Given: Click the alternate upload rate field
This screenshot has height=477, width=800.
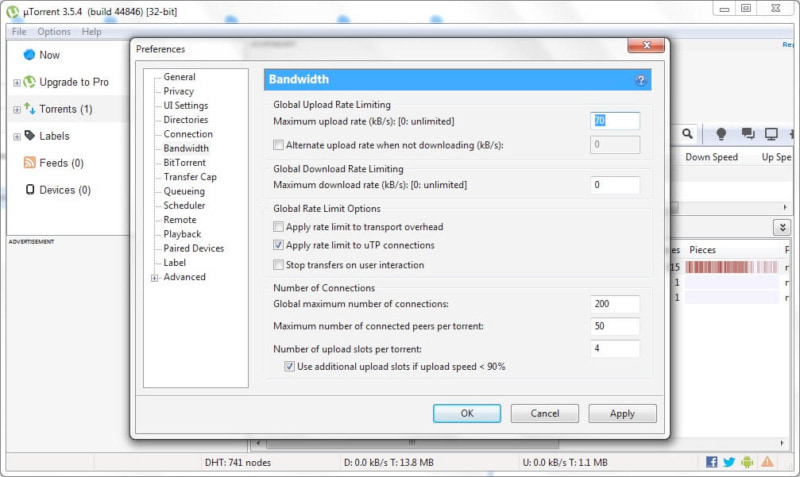Looking at the screenshot, I should 615,144.
